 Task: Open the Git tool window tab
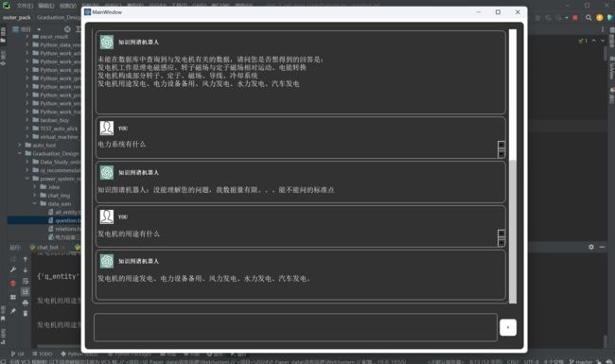pos(18,354)
